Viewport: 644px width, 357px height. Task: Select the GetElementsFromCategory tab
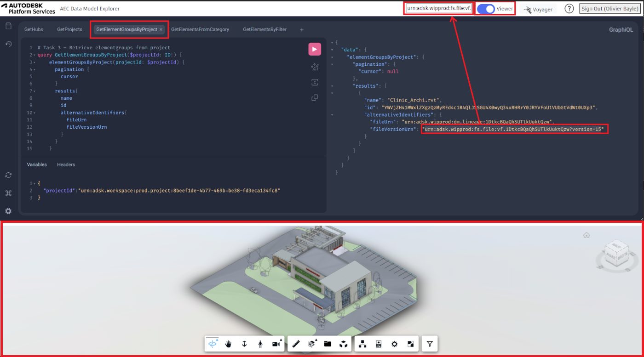pyautogui.click(x=200, y=29)
